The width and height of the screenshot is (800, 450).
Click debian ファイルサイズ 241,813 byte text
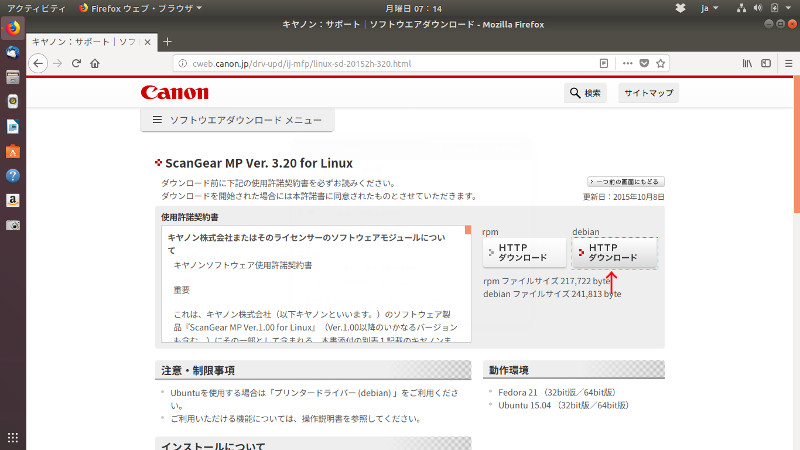(x=552, y=294)
